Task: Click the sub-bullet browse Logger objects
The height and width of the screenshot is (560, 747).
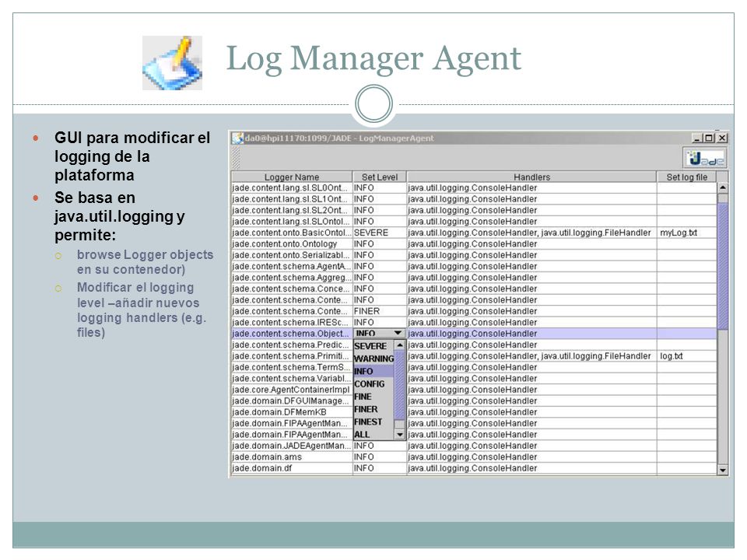Action: (145, 262)
